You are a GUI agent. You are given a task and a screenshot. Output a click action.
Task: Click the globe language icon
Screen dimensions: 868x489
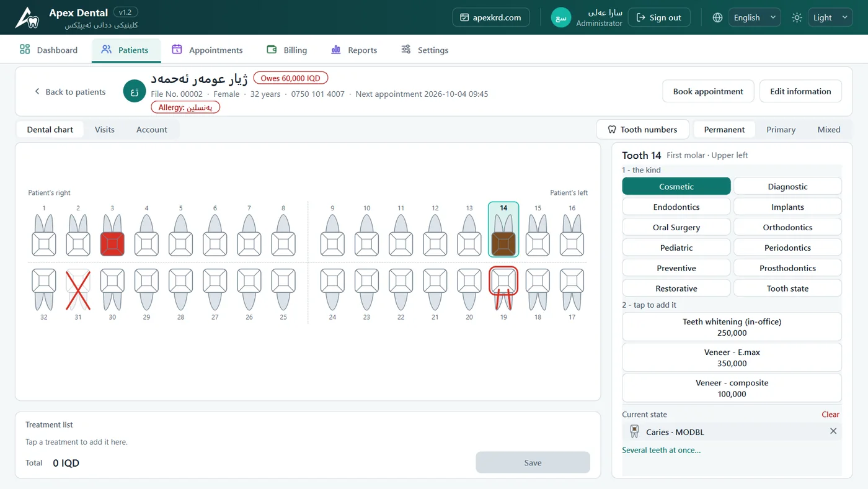click(x=717, y=17)
